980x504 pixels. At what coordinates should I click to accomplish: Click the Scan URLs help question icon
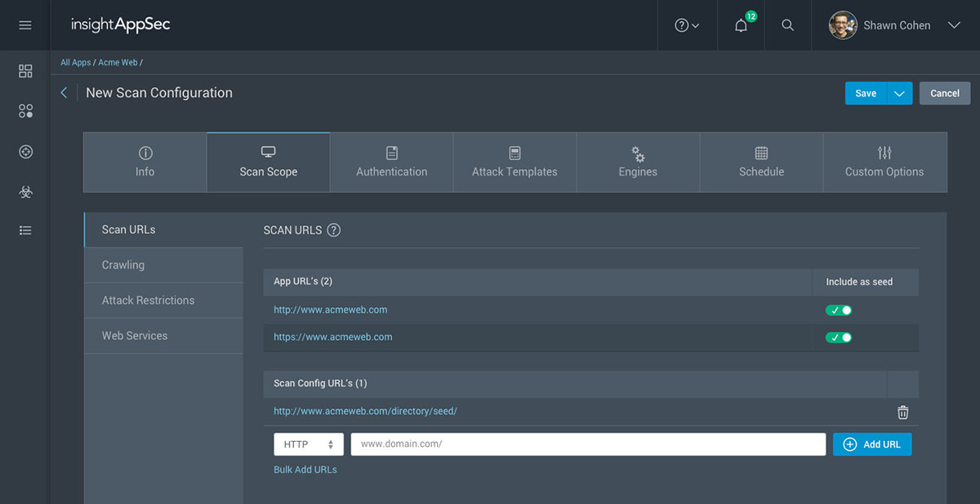(x=333, y=230)
